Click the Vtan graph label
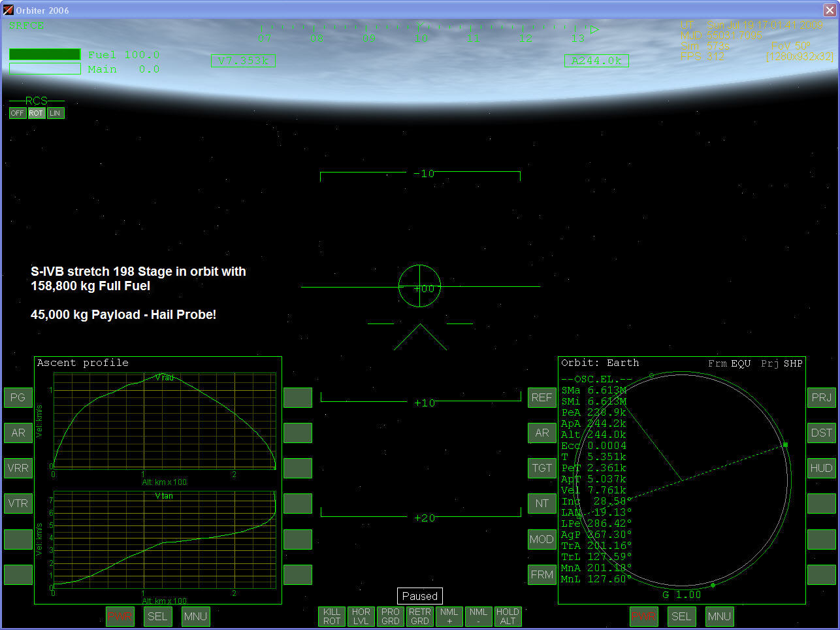840x630 pixels. pos(164,496)
